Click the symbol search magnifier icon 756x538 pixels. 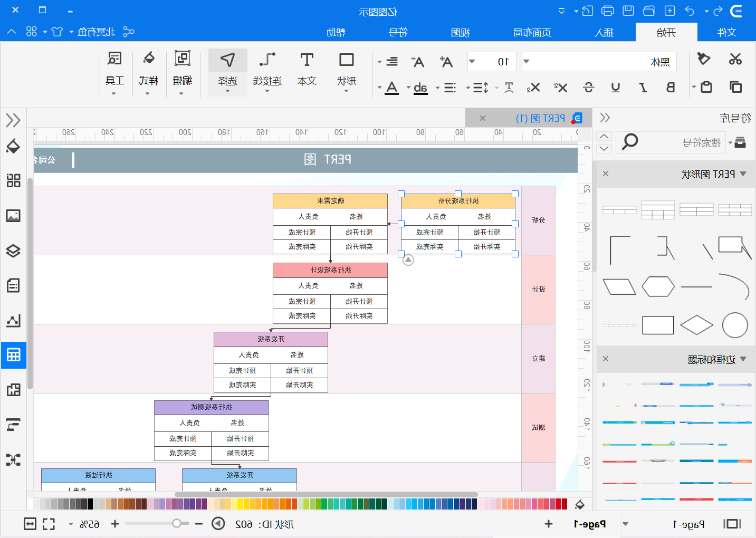coord(630,141)
